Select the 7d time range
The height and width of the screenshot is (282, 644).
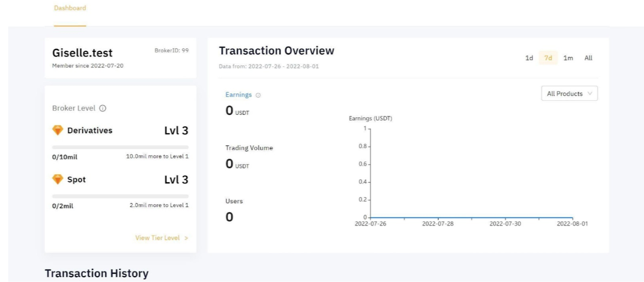click(x=548, y=58)
